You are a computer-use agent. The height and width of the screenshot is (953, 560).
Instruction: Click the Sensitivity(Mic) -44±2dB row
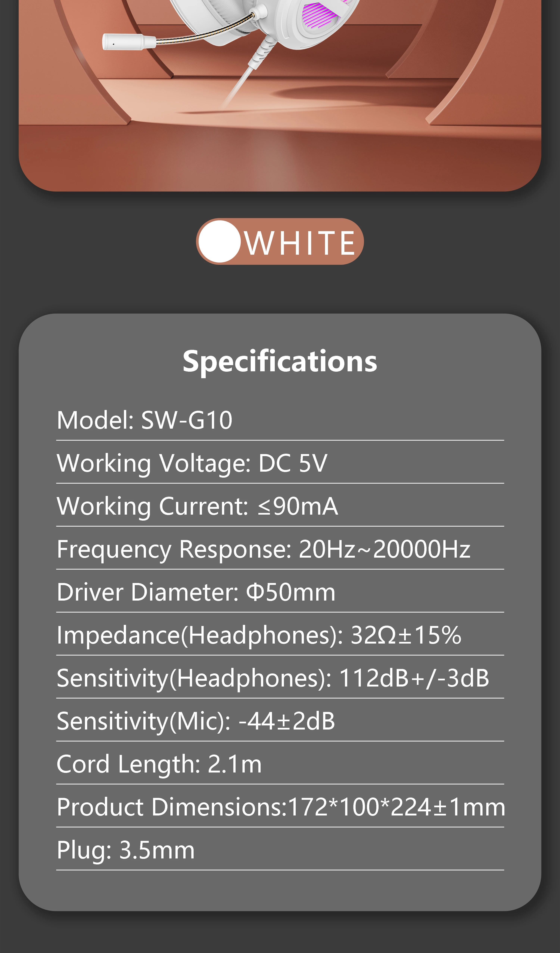coord(280,721)
